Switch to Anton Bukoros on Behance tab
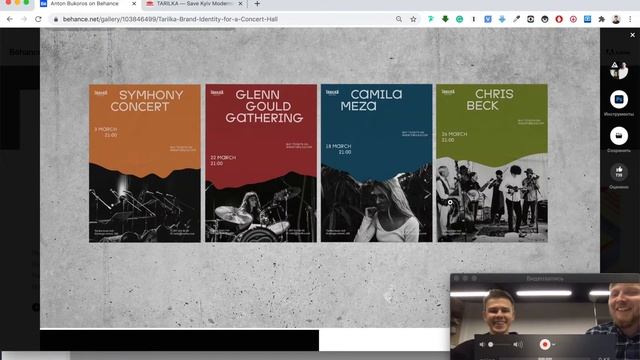640x360 pixels. tap(84, 4)
